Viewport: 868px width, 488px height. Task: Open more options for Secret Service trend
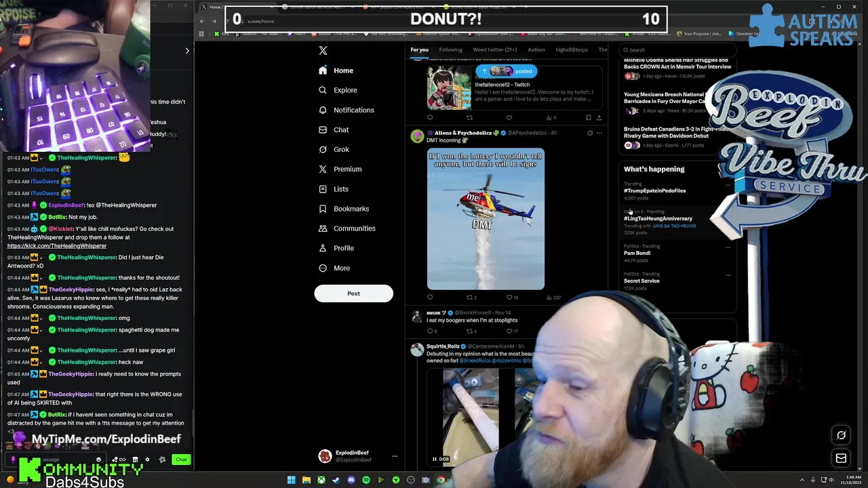[728, 275]
